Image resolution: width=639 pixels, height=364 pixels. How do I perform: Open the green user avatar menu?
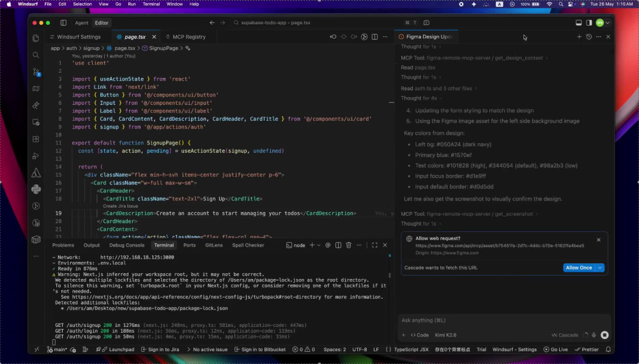[x=599, y=23]
